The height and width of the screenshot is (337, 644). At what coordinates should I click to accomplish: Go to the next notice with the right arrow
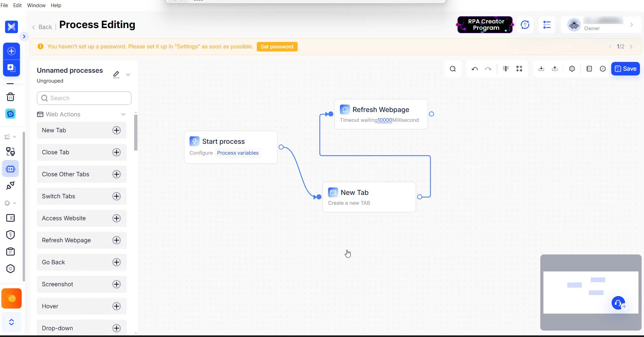click(x=631, y=47)
